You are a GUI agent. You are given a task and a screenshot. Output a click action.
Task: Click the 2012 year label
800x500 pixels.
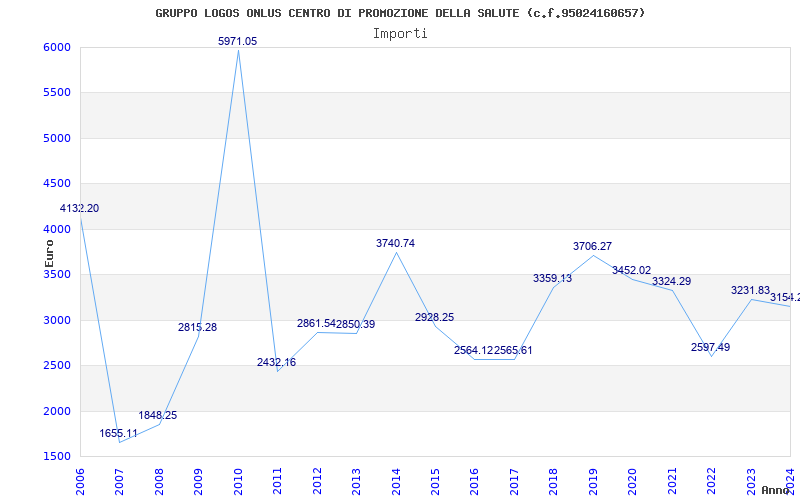pos(317,482)
